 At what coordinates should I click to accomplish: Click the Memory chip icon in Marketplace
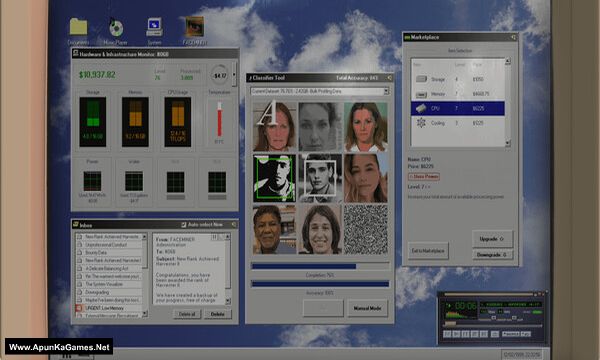pos(421,94)
